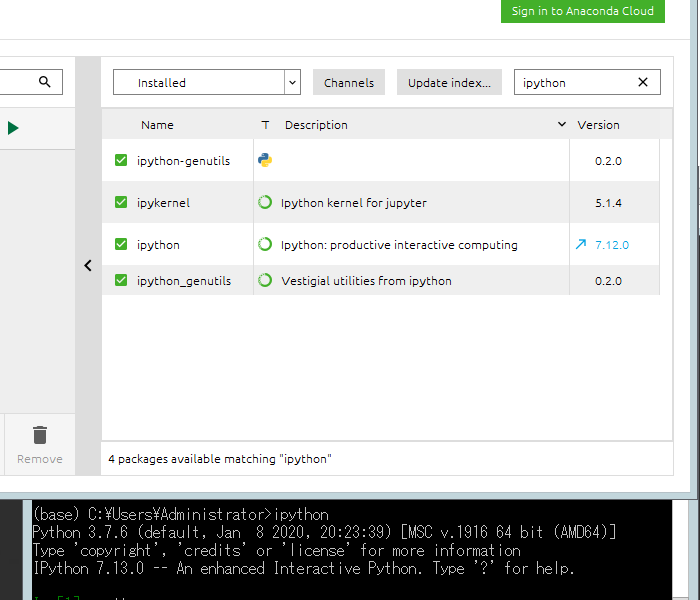Select the ipython-genutils package name
Image resolution: width=700 pixels, height=600 pixels.
point(183,161)
